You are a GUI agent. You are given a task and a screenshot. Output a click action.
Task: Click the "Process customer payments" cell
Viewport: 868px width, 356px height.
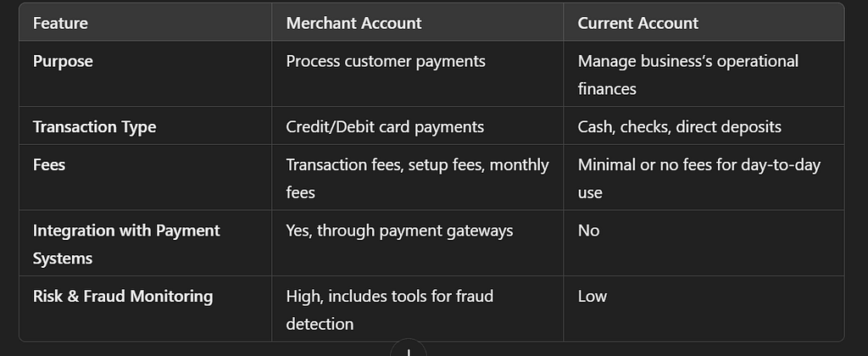tap(385, 62)
